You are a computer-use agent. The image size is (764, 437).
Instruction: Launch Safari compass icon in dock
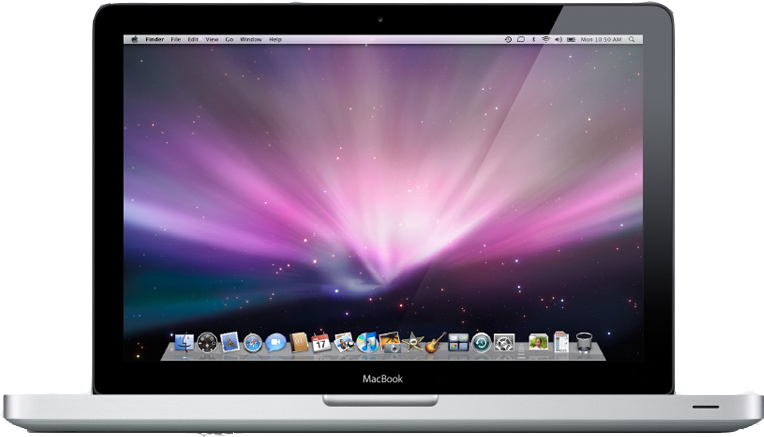(252, 343)
